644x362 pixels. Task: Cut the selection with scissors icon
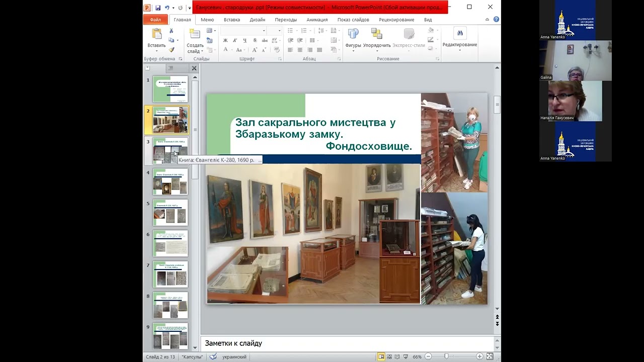pos(171,31)
